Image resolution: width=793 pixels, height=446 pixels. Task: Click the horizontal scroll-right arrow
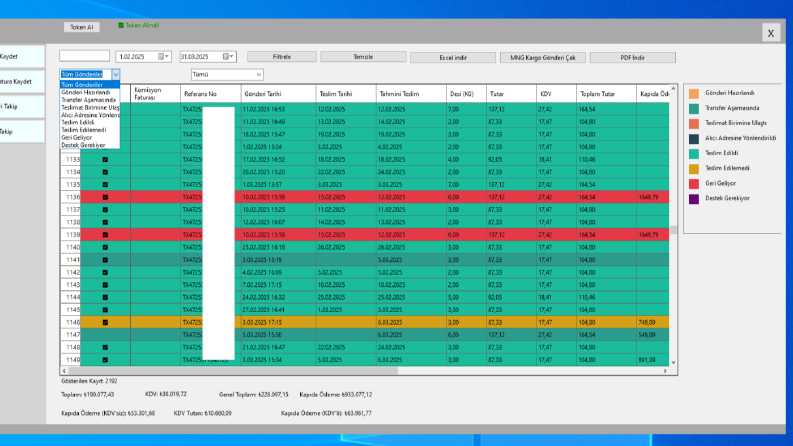(665, 371)
